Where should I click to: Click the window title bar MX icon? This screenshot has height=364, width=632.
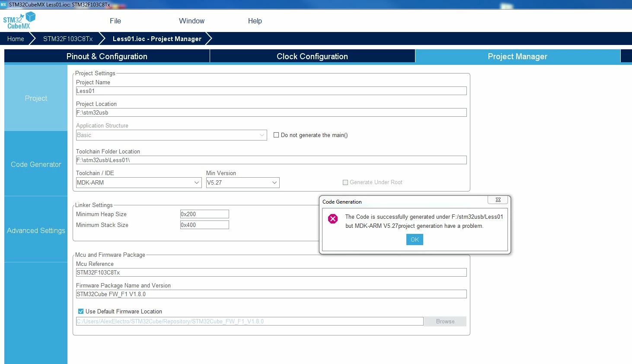[3, 4]
